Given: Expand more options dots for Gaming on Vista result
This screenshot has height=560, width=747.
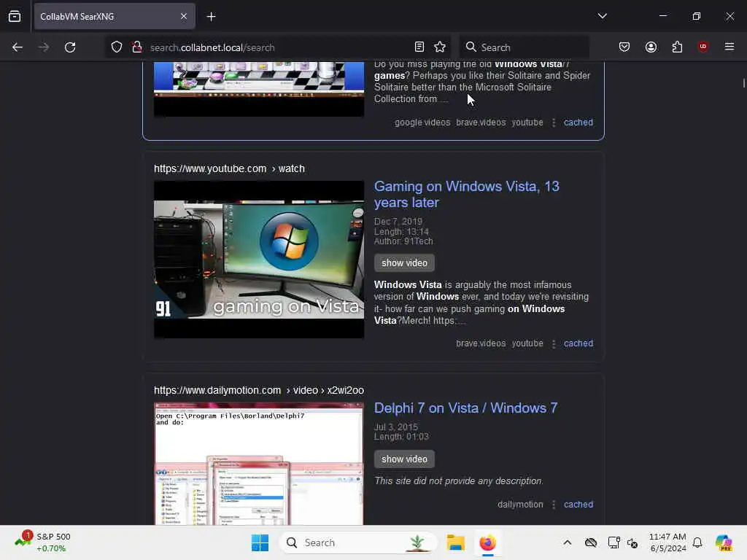Looking at the screenshot, I should click(x=554, y=344).
